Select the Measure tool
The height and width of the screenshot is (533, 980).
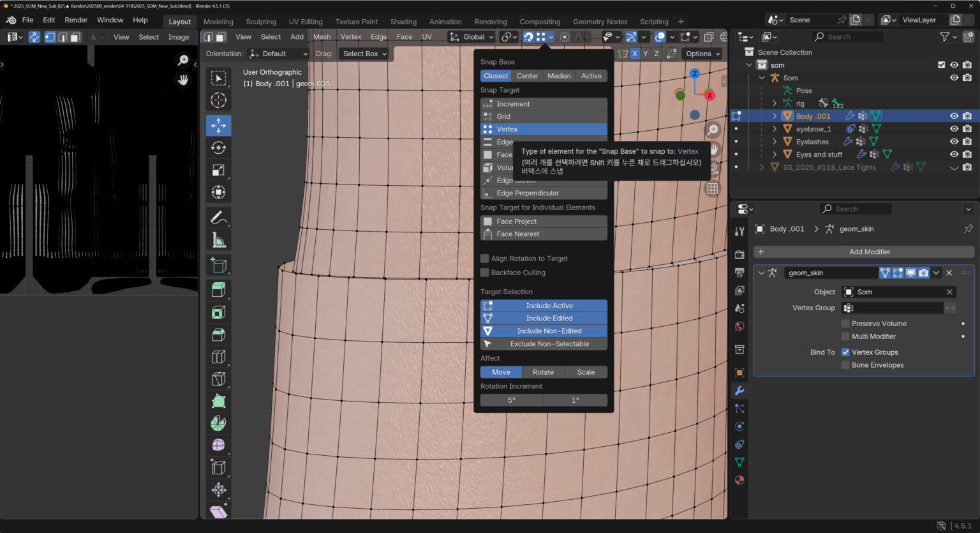(218, 240)
